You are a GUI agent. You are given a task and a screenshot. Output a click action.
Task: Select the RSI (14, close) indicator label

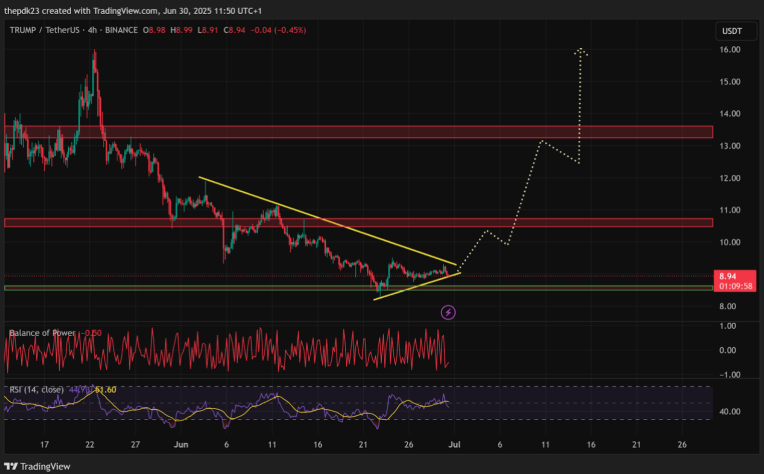[x=37, y=390]
